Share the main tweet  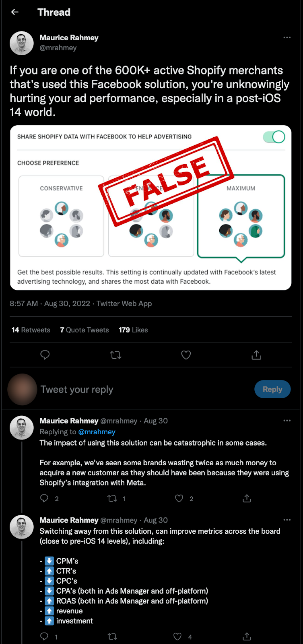(256, 355)
